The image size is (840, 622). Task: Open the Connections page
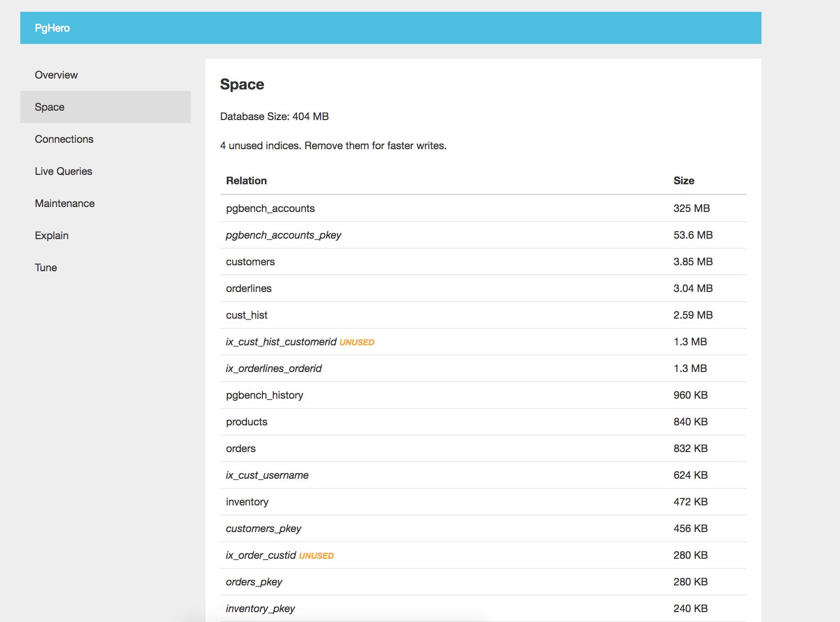tap(64, 139)
